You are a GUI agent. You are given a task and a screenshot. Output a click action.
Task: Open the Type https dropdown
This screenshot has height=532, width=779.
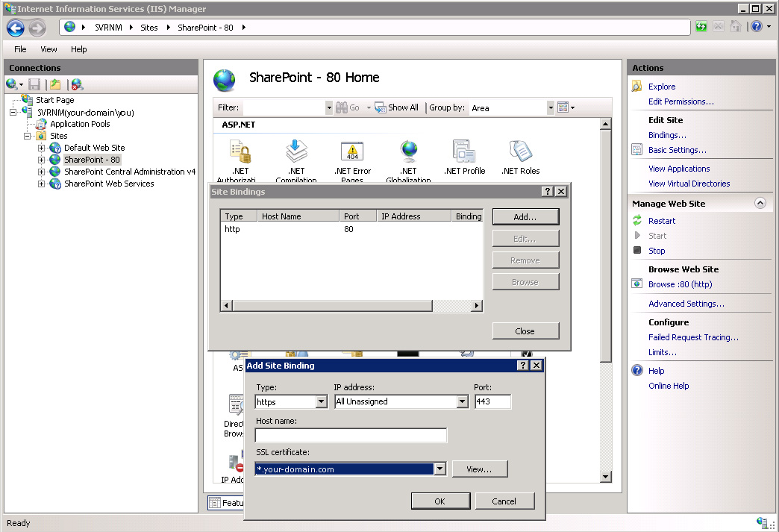point(322,401)
